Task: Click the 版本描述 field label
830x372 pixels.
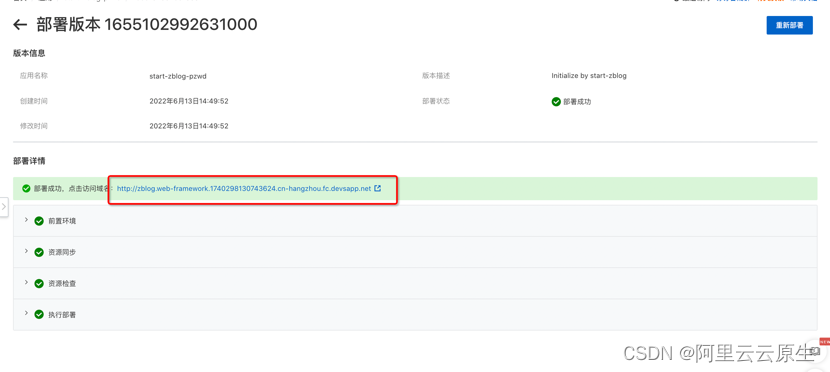Action: 436,76
